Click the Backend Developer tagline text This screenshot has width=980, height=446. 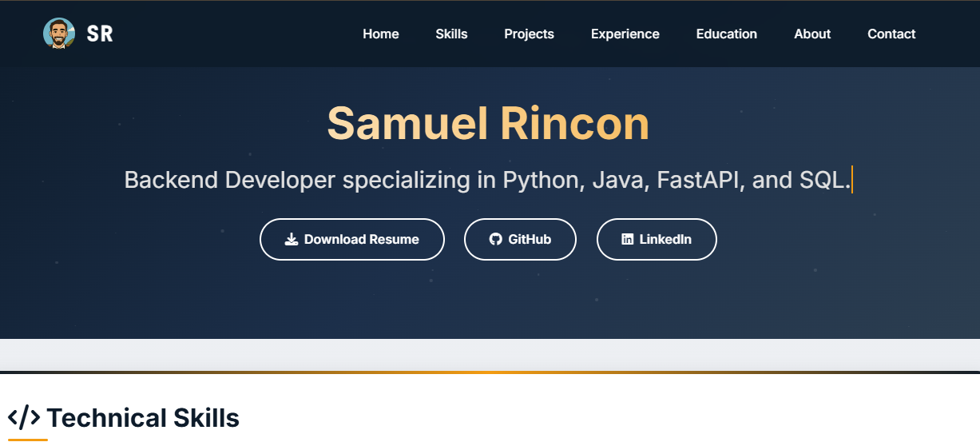pyautogui.click(x=486, y=180)
